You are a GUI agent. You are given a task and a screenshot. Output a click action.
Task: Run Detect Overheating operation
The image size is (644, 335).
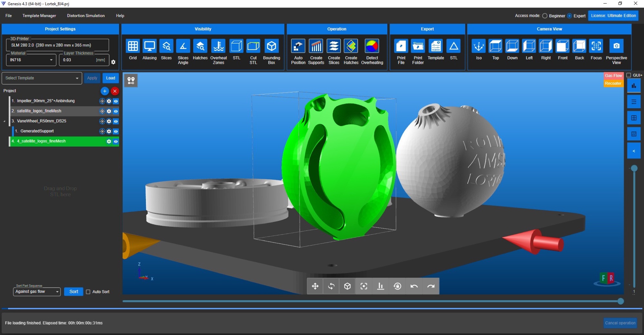372,46
